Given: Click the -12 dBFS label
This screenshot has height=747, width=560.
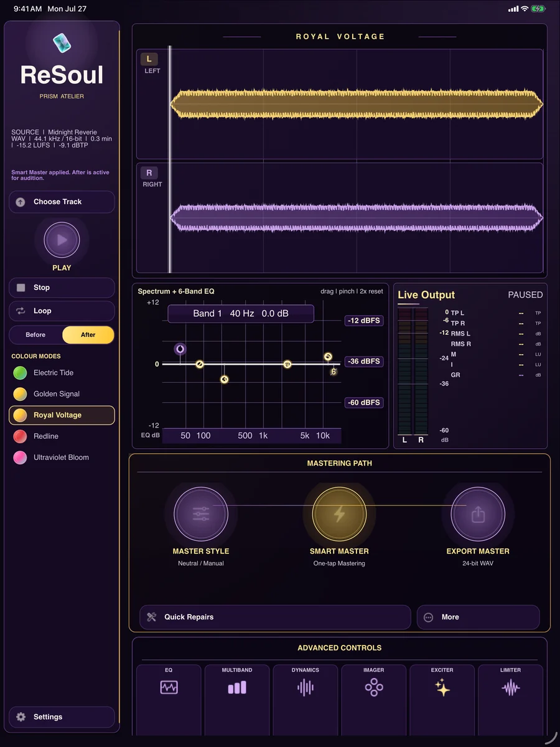Looking at the screenshot, I should 364,321.
